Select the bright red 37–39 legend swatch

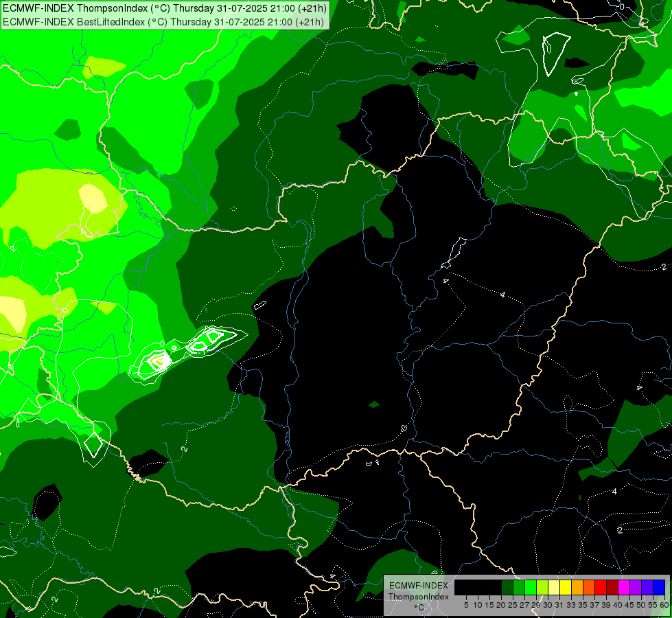(x=601, y=588)
